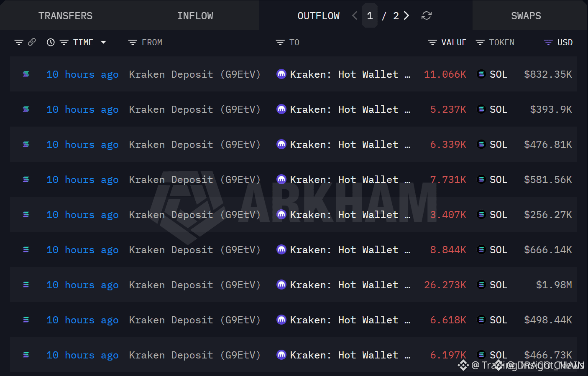Open the SWAPS tab
This screenshot has width=588, height=376.
coord(526,16)
